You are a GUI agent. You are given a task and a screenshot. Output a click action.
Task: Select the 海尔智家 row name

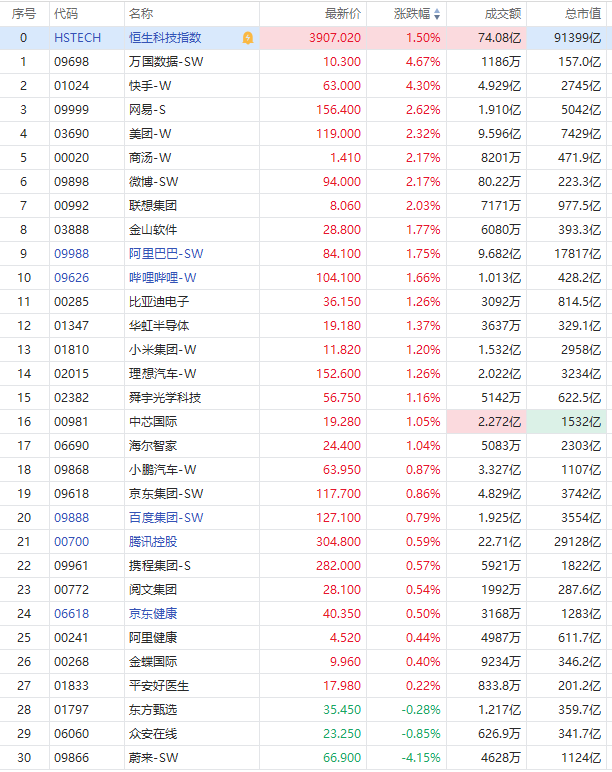(x=153, y=446)
